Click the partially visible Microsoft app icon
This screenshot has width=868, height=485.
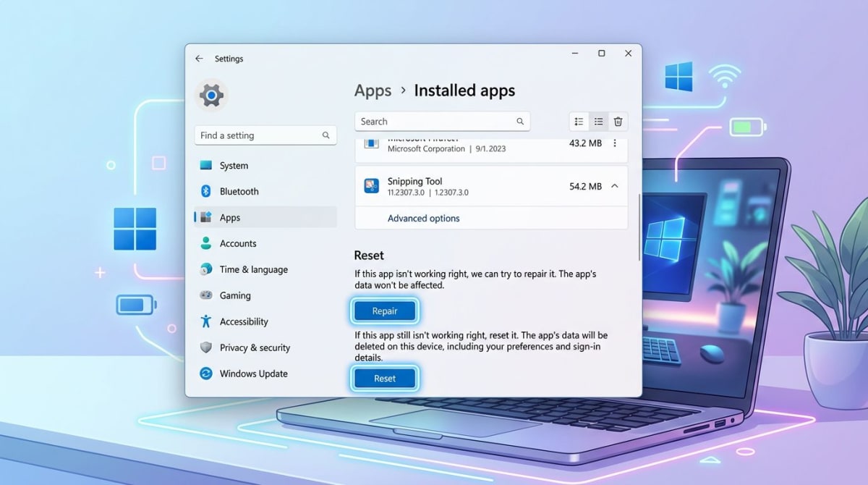click(371, 143)
